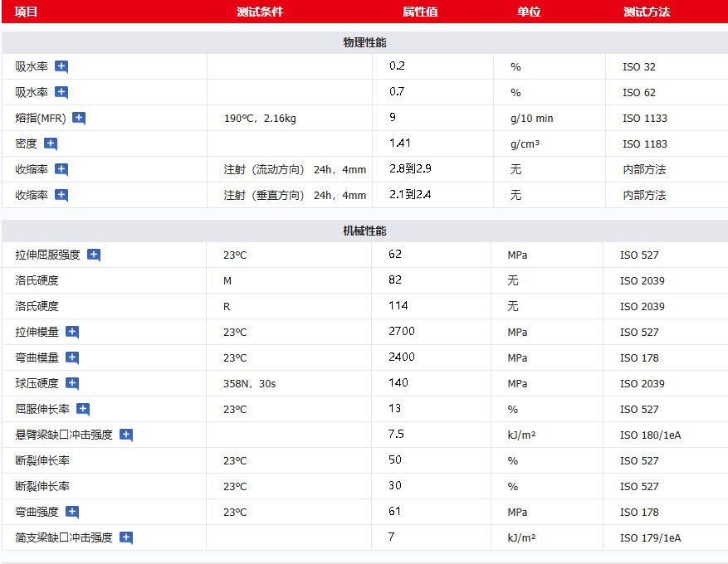Image resolution: width=728 pixels, height=564 pixels.
Task: Click the method ISO 1183
Action: (645, 144)
